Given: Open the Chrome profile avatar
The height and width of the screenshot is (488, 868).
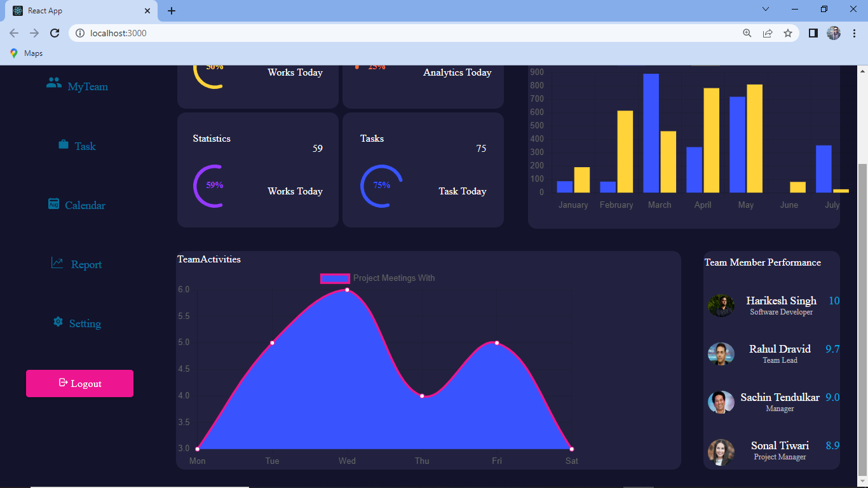Looking at the screenshot, I should (x=834, y=33).
